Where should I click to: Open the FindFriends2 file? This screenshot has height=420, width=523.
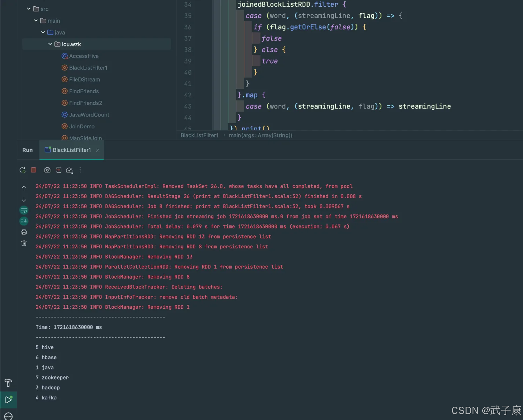point(85,103)
